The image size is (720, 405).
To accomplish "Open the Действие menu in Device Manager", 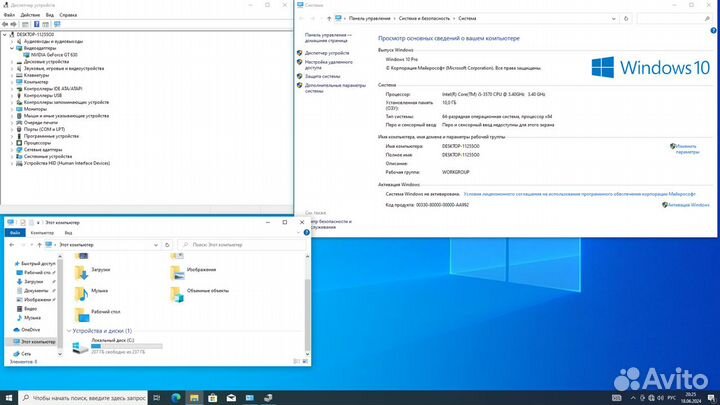I will (x=30, y=16).
